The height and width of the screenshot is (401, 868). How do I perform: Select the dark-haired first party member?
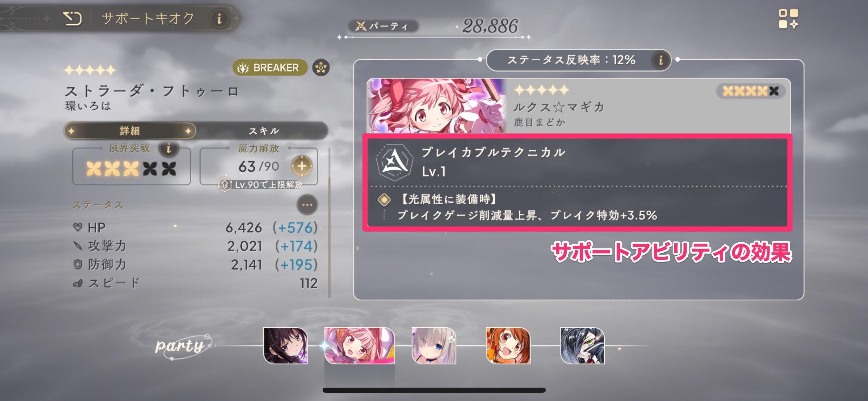point(286,345)
